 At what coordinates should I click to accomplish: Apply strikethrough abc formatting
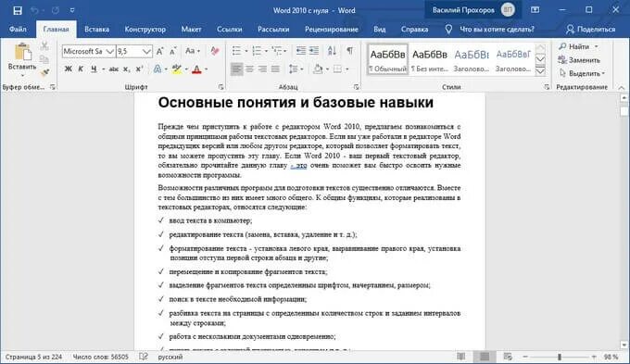tap(114, 69)
